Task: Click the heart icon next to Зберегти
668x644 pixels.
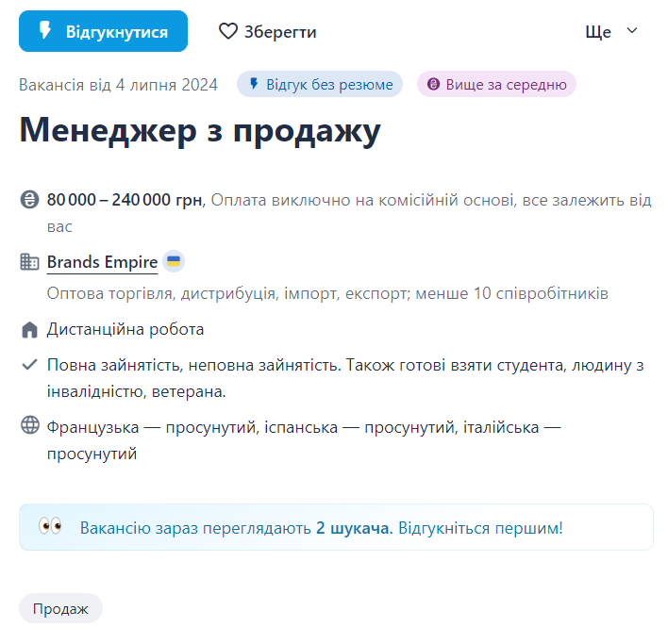Action: click(228, 31)
